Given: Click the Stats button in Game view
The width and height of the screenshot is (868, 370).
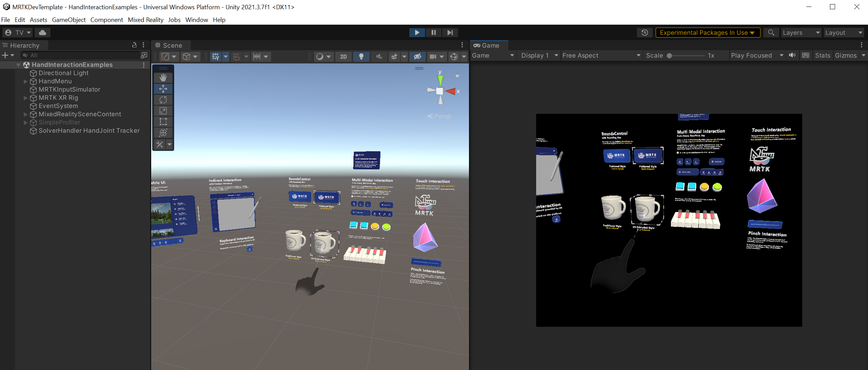Looking at the screenshot, I should 823,55.
